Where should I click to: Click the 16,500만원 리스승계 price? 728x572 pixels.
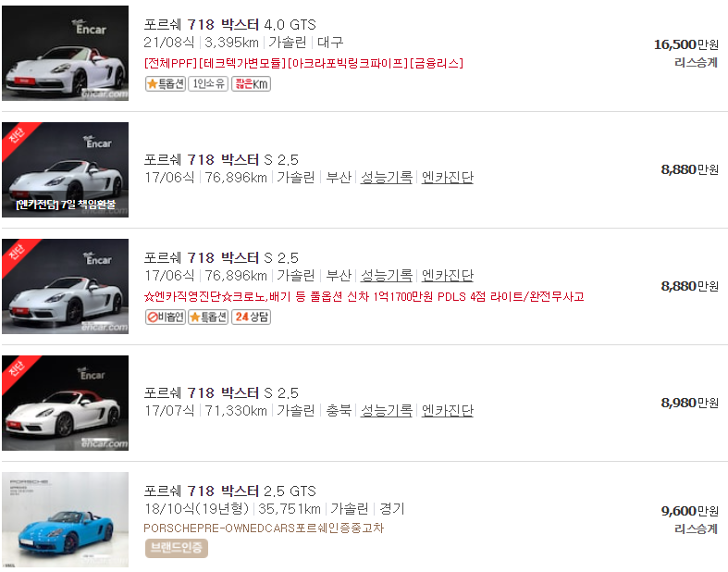686,53
